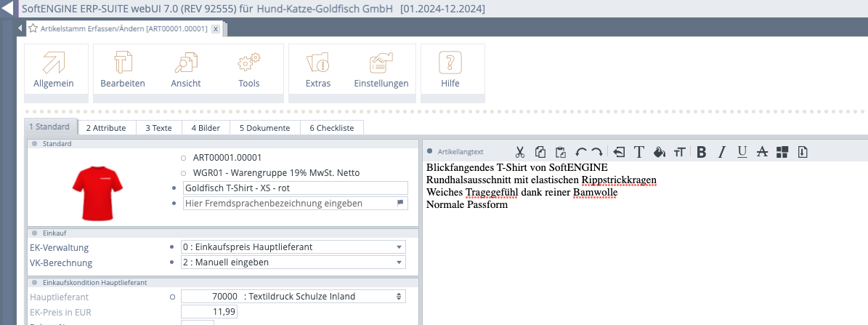
Task: Toggle underline formatting in text editor
Action: click(x=742, y=152)
